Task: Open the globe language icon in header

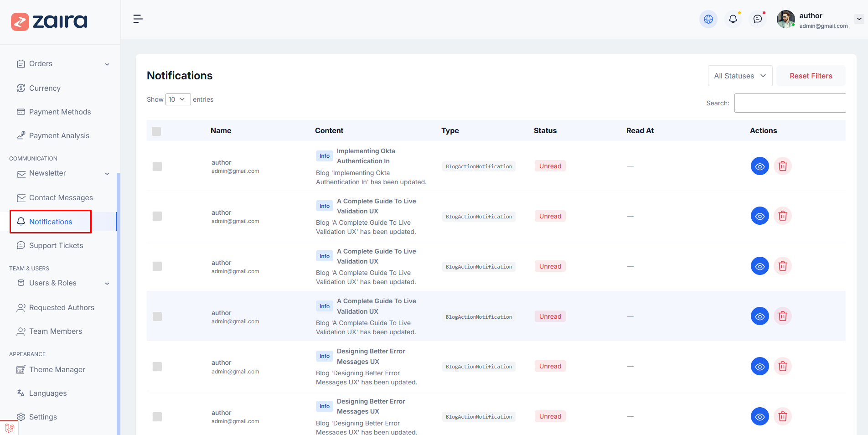Action: click(708, 19)
